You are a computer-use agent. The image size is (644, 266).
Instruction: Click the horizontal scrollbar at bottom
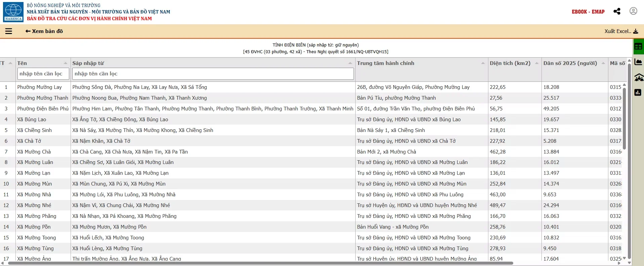pos(260,263)
